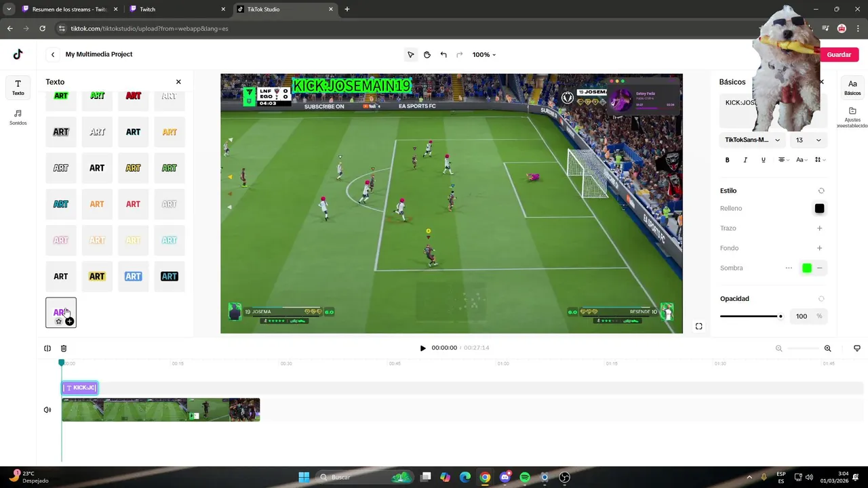
Task: Enter fullscreen video preview
Action: pyautogui.click(x=698, y=326)
